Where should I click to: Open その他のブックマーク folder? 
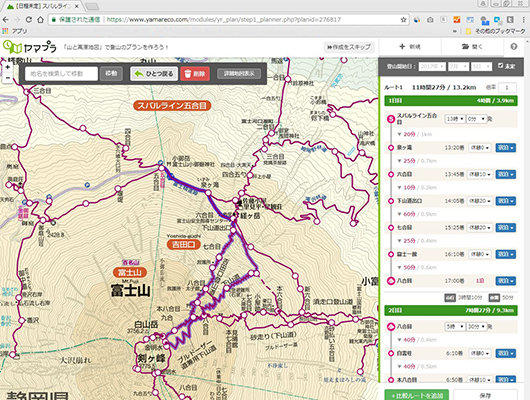point(496,31)
